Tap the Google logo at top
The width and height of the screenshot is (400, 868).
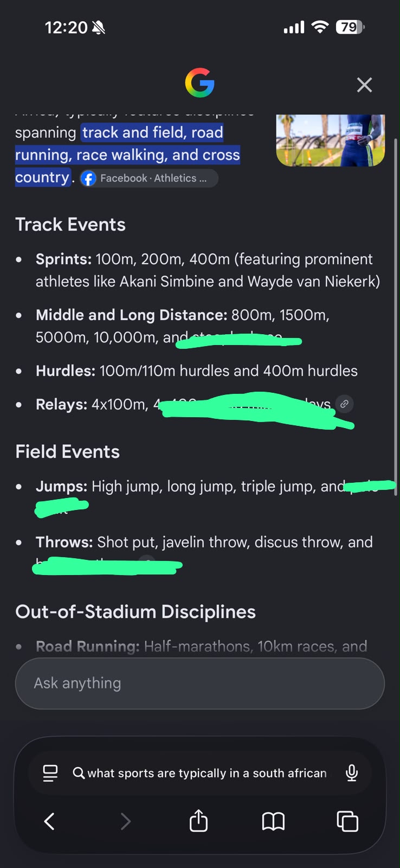pyautogui.click(x=199, y=83)
